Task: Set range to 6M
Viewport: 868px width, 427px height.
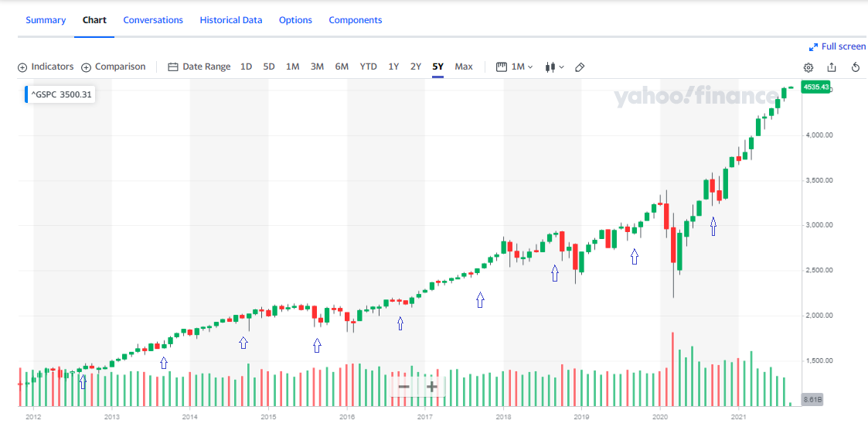Action: click(342, 67)
